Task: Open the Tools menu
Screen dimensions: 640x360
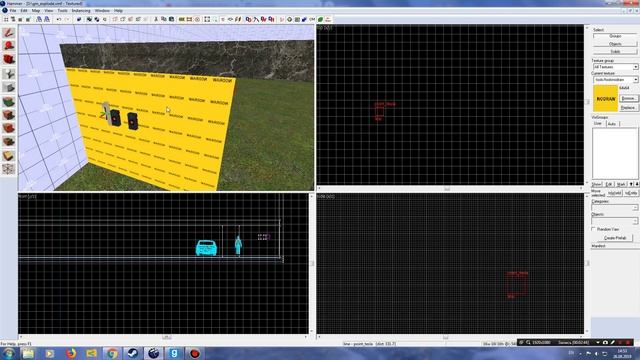Action: [62, 11]
